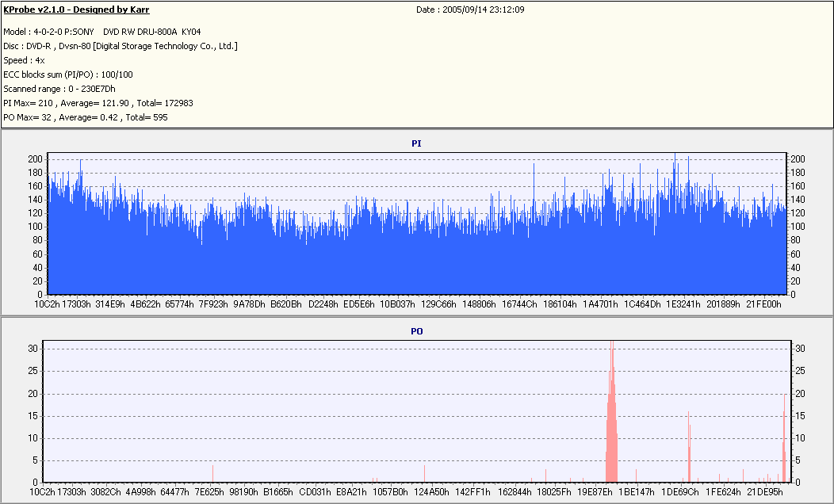Click the 142FF1h axis label
The image size is (834, 504).
coord(472,492)
